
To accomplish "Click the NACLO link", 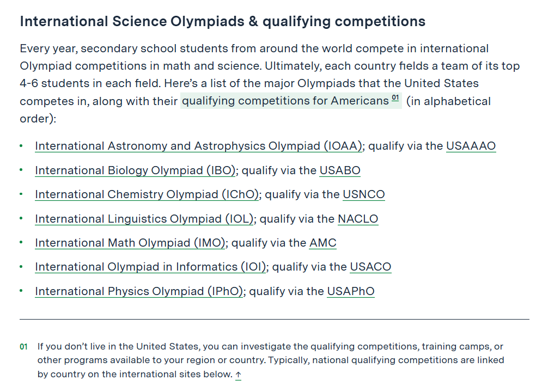I will point(358,219).
